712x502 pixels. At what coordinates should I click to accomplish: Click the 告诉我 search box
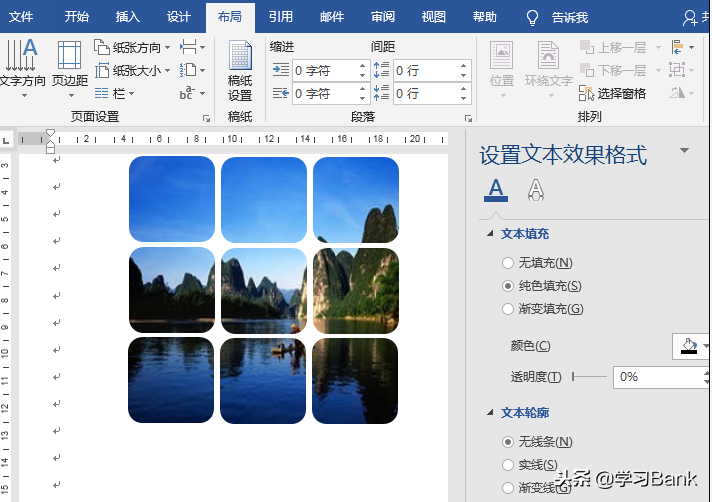570,18
